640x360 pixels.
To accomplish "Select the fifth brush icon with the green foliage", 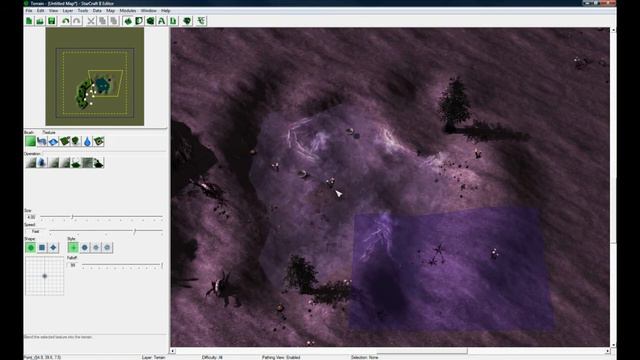I will point(76,141).
